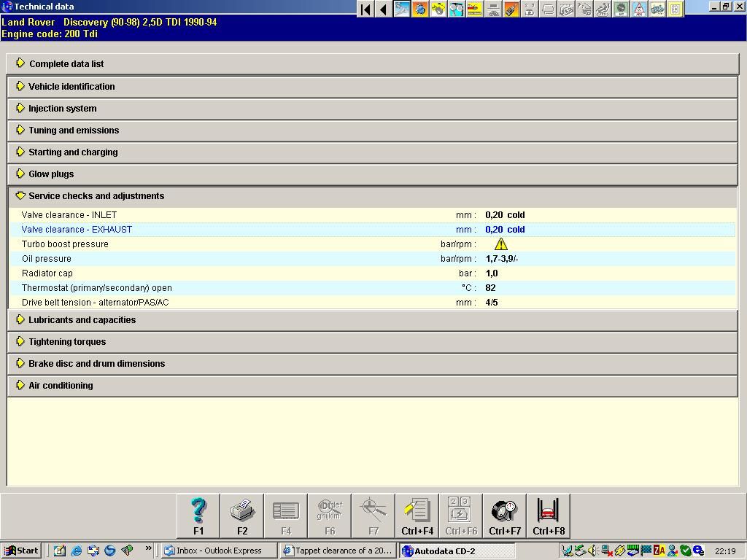Click the thermostat value 82
The image size is (747, 560).
tap(491, 288)
